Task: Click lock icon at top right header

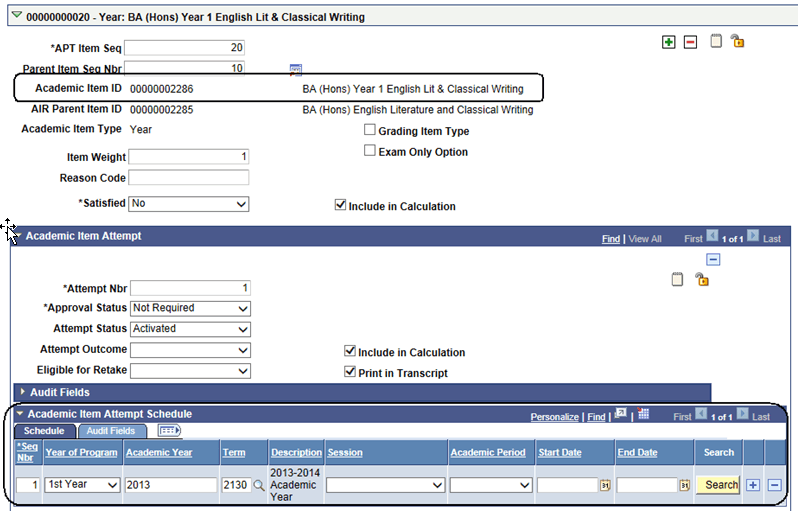Action: pos(737,41)
